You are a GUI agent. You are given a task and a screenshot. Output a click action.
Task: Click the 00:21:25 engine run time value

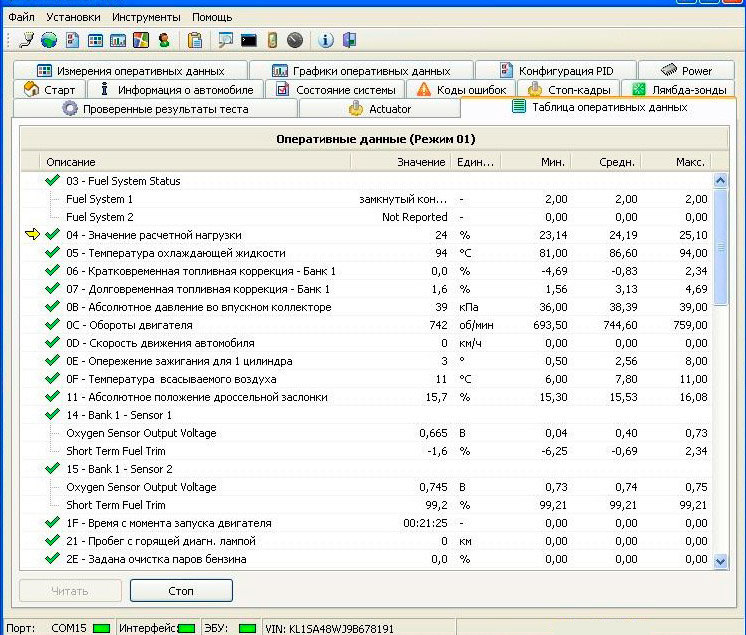425,523
